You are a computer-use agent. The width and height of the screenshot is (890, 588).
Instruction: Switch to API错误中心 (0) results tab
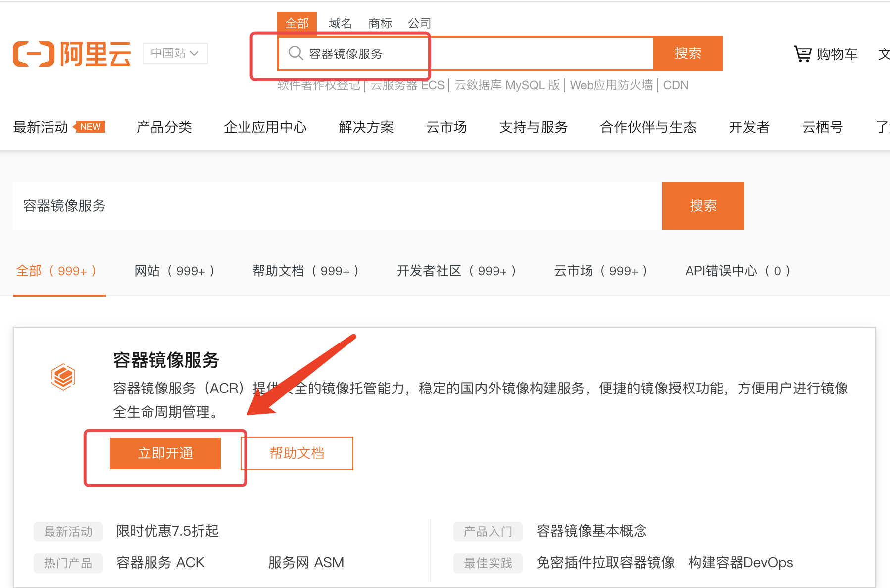(738, 271)
